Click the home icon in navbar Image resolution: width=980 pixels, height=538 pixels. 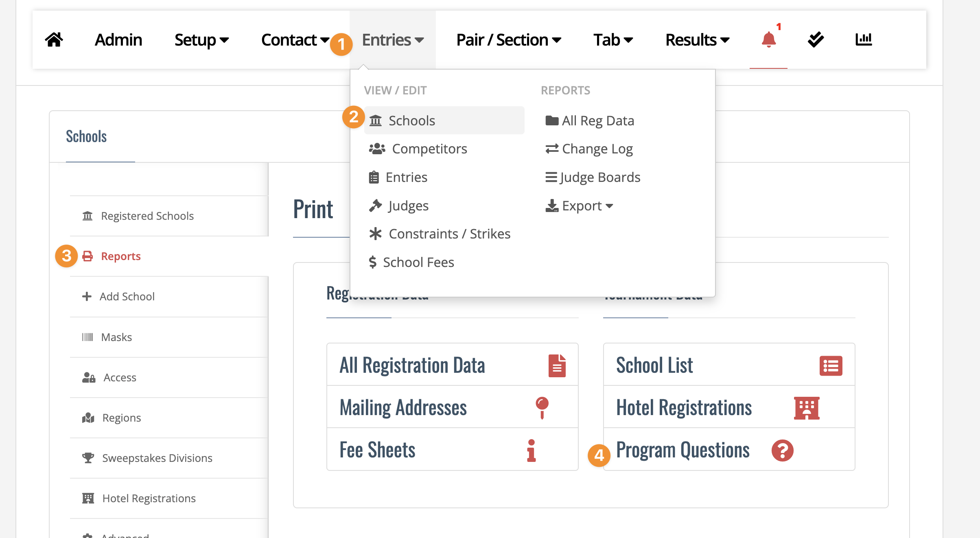[54, 40]
